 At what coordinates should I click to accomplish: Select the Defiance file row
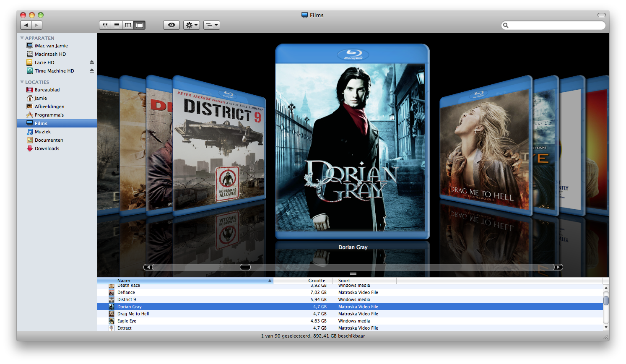pyautogui.click(x=350, y=292)
